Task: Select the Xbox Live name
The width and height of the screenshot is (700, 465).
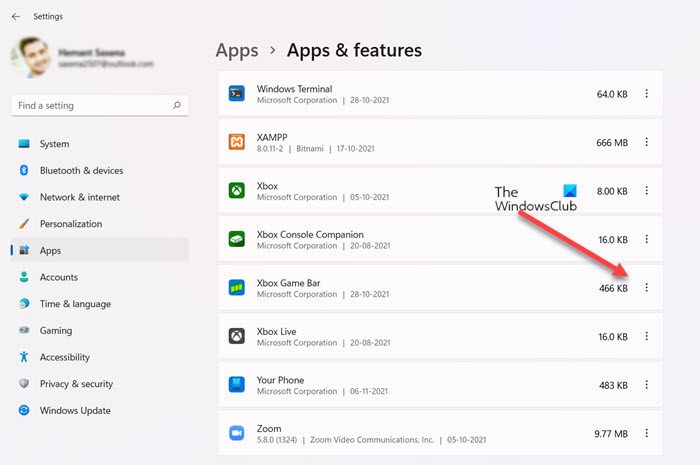Action: point(276,332)
